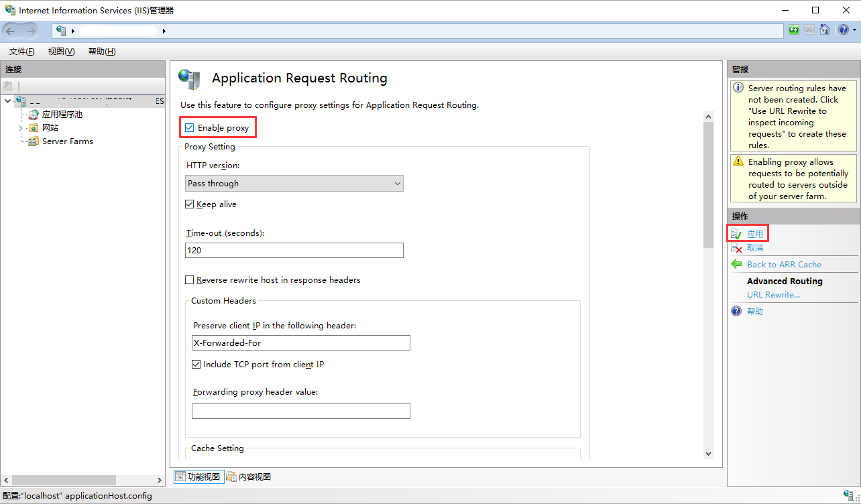Click the Connections pane scroll left arrow

pos(6,480)
